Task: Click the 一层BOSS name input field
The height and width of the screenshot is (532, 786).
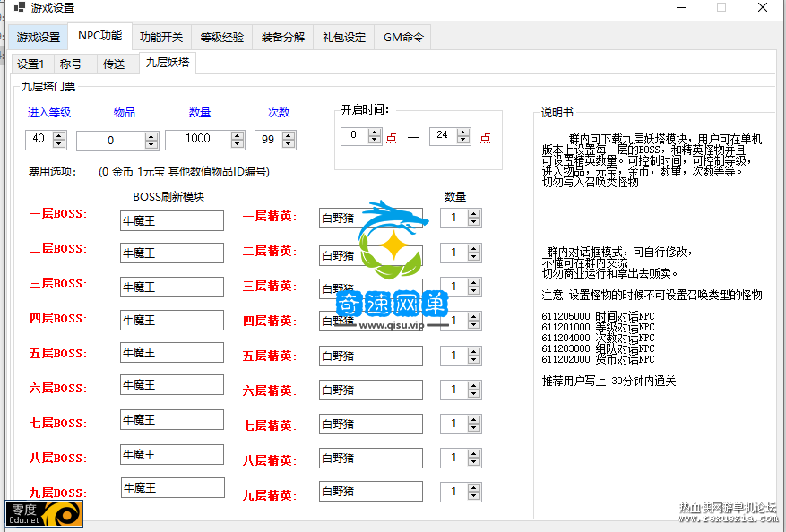Action: pos(171,220)
